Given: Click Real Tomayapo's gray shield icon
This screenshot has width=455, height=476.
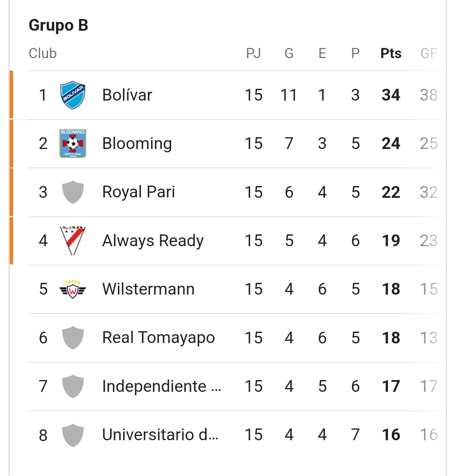Looking at the screenshot, I should 72,338.
